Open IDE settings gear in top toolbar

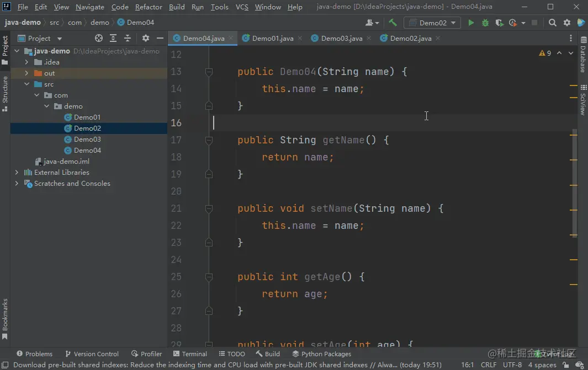[x=566, y=23]
